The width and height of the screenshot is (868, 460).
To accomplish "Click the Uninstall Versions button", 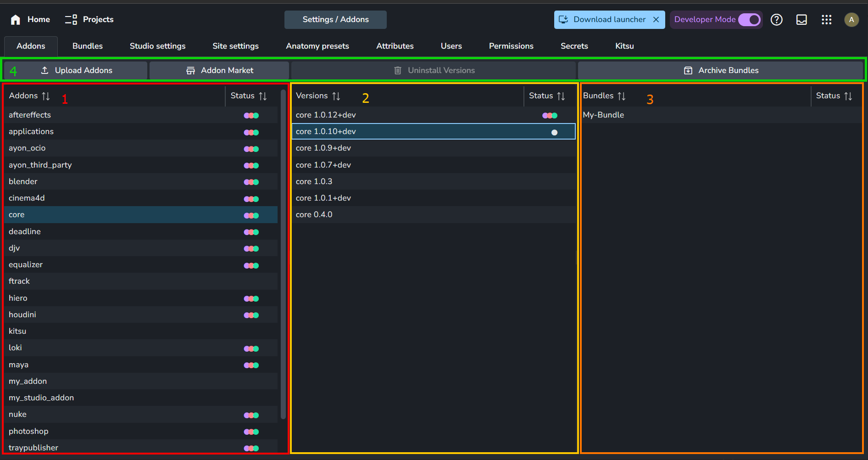I will click(x=434, y=70).
